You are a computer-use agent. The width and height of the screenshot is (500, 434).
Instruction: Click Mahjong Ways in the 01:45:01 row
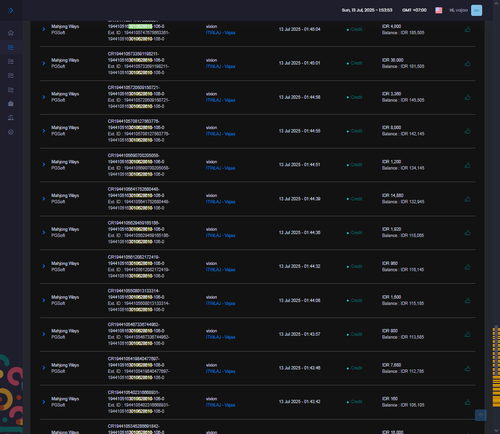tap(65, 60)
